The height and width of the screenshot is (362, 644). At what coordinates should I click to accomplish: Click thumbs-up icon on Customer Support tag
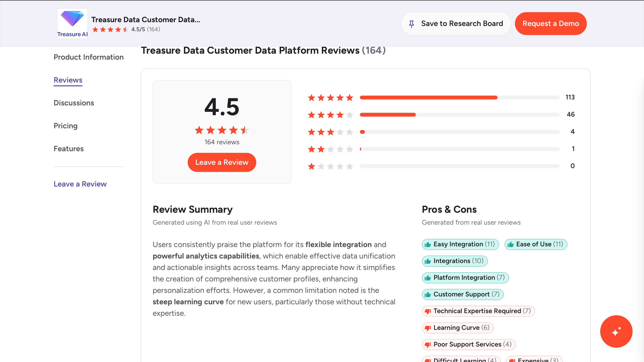(x=428, y=295)
